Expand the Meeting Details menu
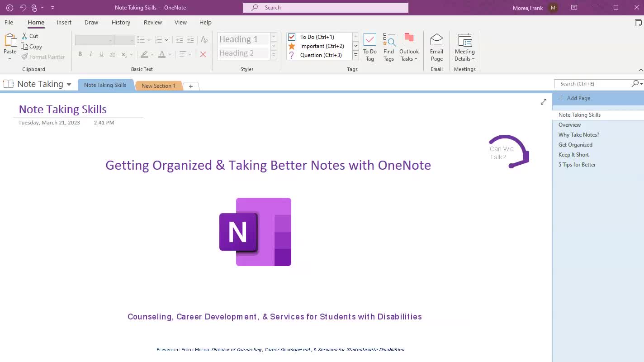The height and width of the screenshot is (362, 644). click(464, 47)
